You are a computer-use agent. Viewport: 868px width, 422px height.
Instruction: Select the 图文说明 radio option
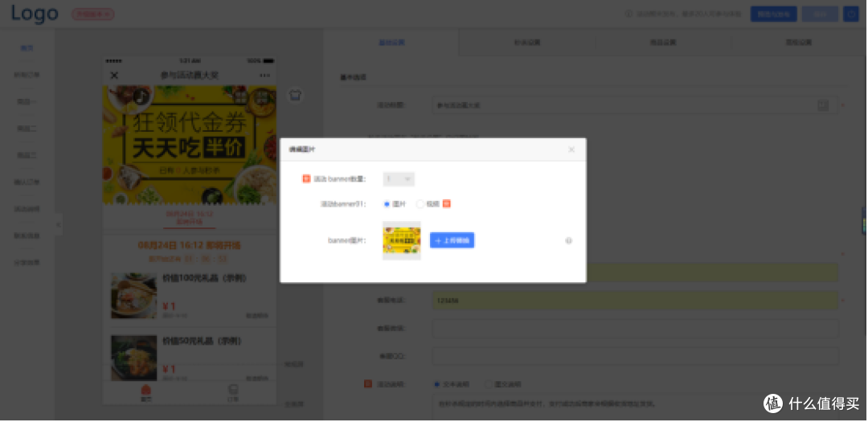[488, 383]
